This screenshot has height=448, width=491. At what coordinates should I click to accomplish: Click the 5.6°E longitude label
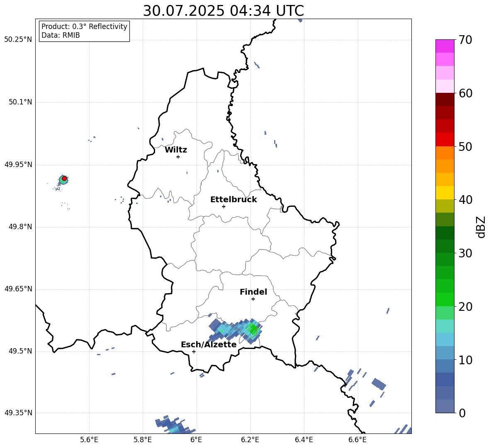coord(89,440)
